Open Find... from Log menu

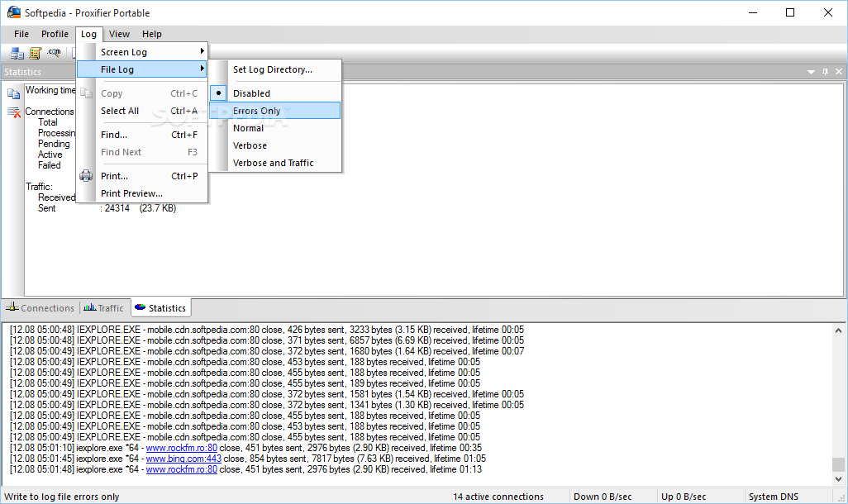coord(141,134)
